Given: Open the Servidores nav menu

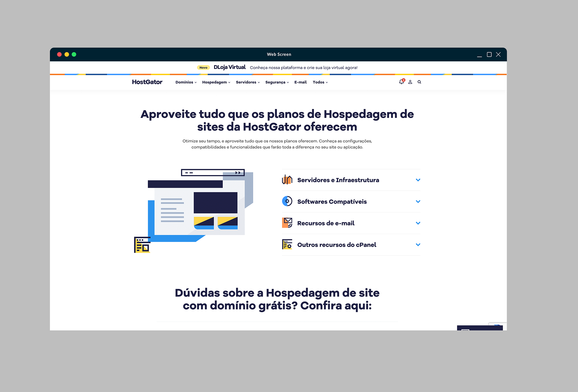Looking at the screenshot, I should coord(247,82).
